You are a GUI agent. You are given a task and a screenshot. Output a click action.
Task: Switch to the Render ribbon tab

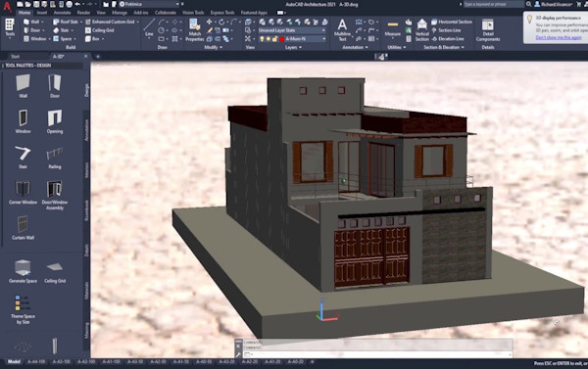point(83,13)
